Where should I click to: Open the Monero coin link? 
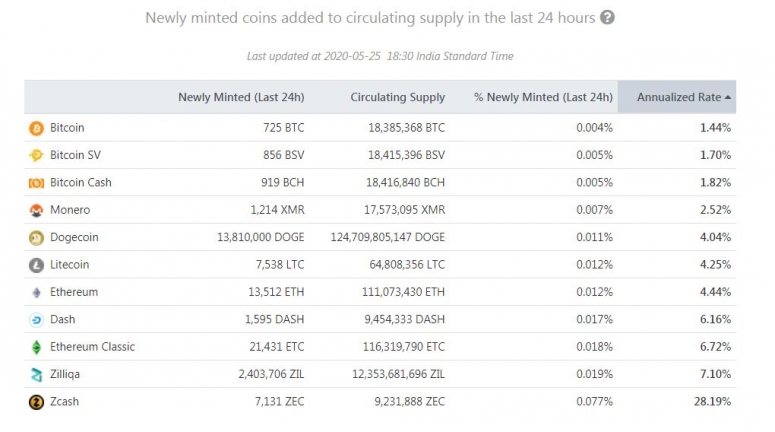click(x=70, y=210)
